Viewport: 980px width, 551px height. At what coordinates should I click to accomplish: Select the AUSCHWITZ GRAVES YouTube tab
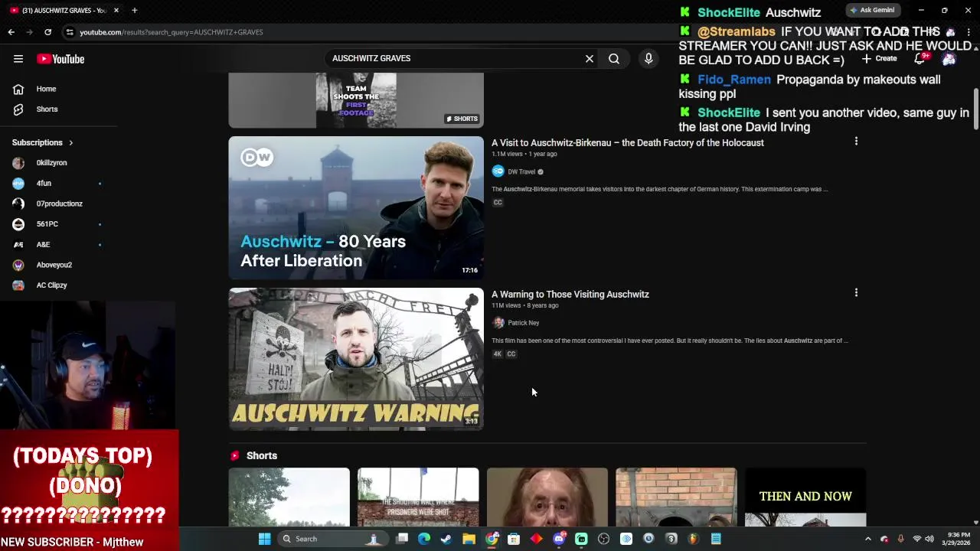point(64,10)
